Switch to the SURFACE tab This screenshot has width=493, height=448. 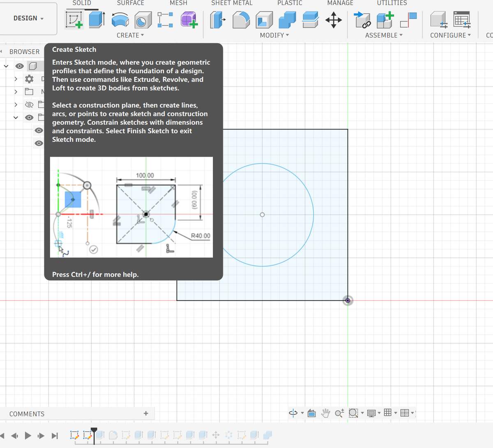coord(130,3)
